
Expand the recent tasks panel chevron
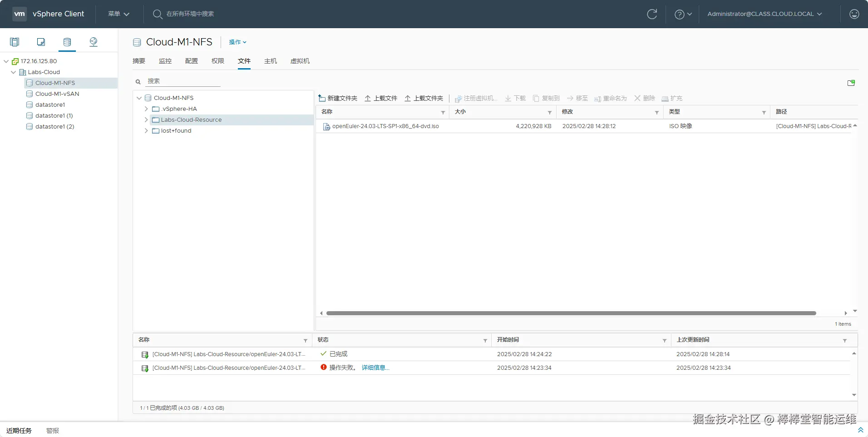pos(860,430)
